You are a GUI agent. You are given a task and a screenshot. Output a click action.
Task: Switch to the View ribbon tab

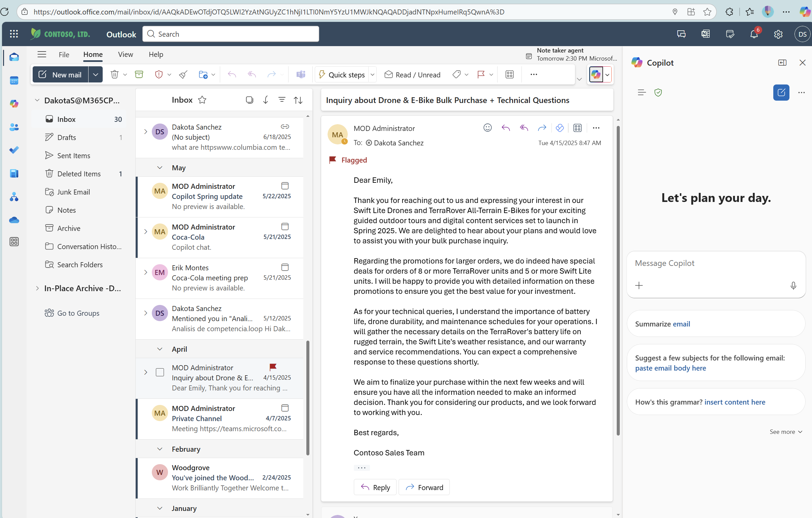click(126, 54)
